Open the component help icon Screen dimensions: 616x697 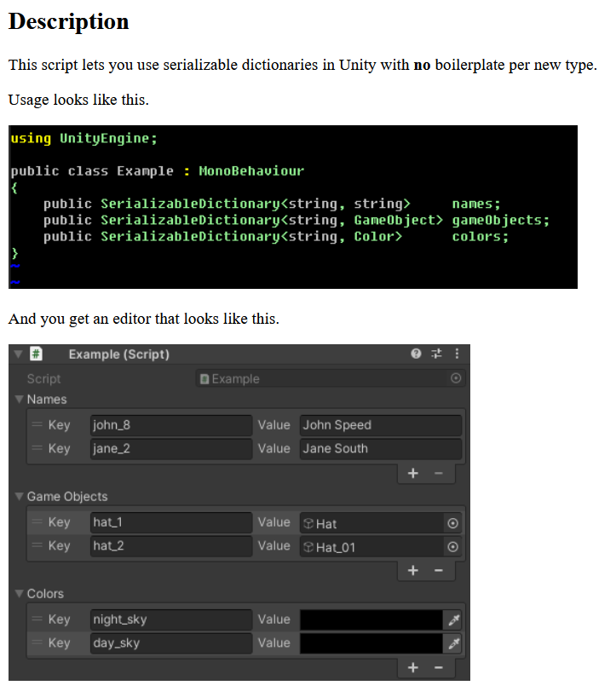pyautogui.click(x=416, y=354)
